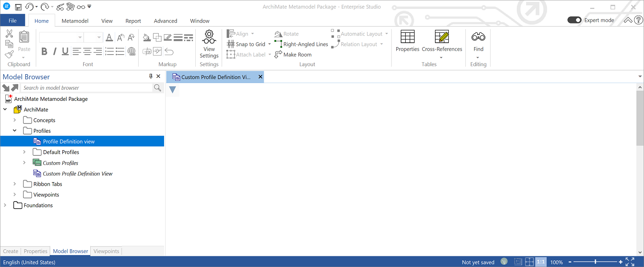Click the zoom slider handle
Screen dimensions: 644x267
(596, 262)
